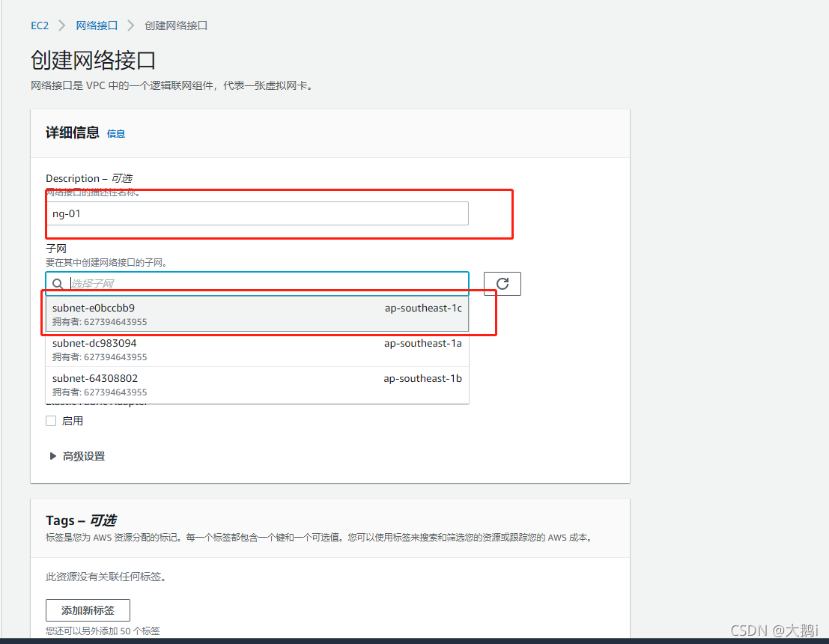829x644 pixels.
Task: Focus the Description field containing ng-01
Action: point(257,213)
